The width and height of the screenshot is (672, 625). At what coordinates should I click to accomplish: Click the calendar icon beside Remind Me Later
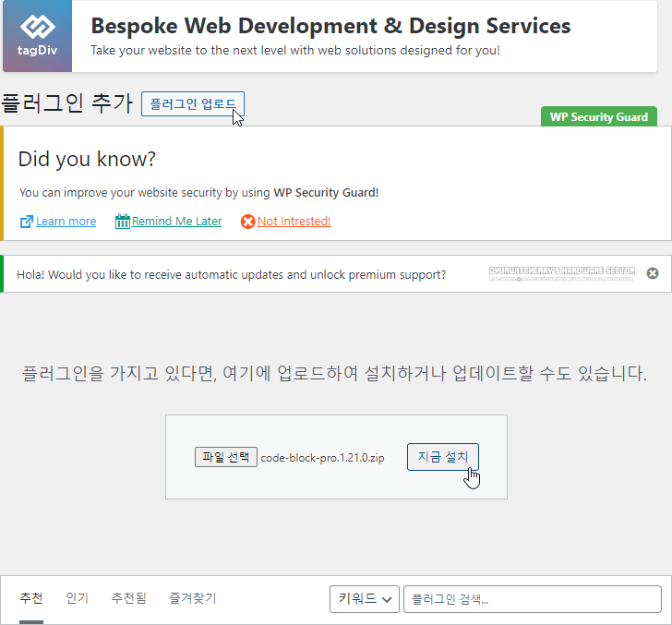(x=122, y=222)
